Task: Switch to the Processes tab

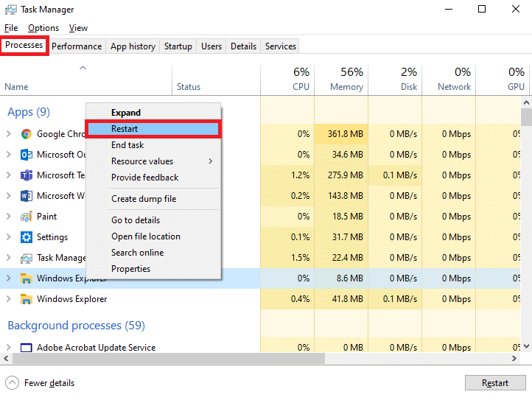Action: pos(24,45)
